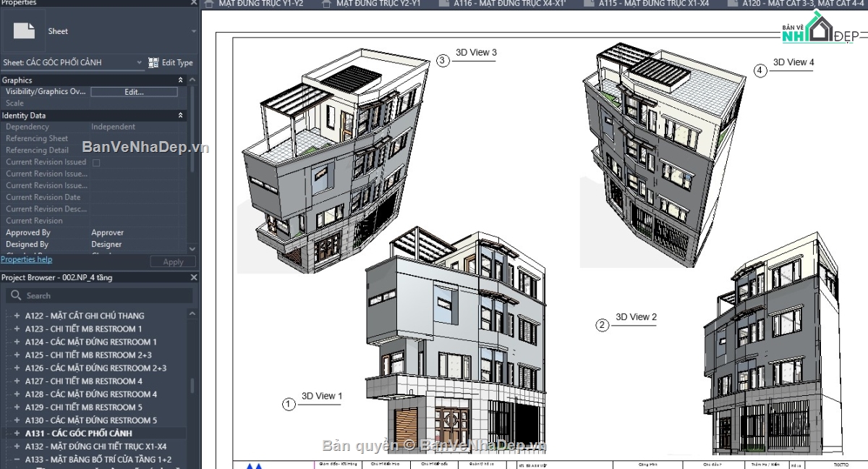
Task: Click the '3D View 1' title label
Action: [x=322, y=396]
